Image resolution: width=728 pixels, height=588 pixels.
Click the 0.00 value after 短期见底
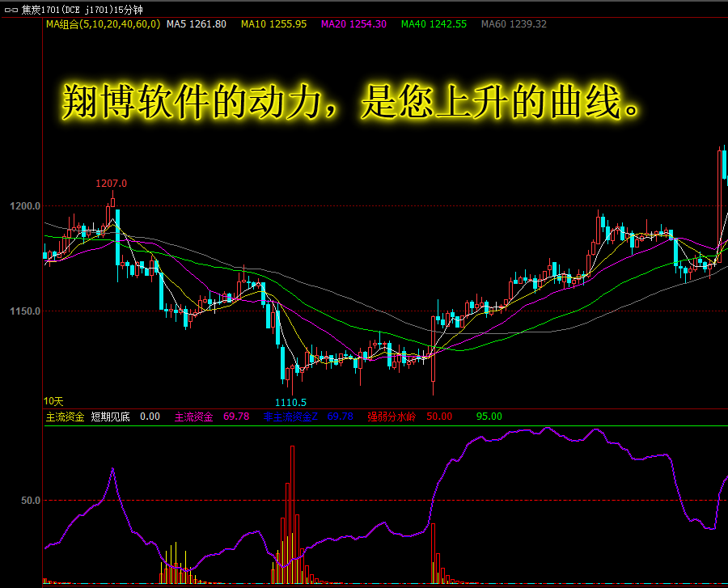point(150,417)
